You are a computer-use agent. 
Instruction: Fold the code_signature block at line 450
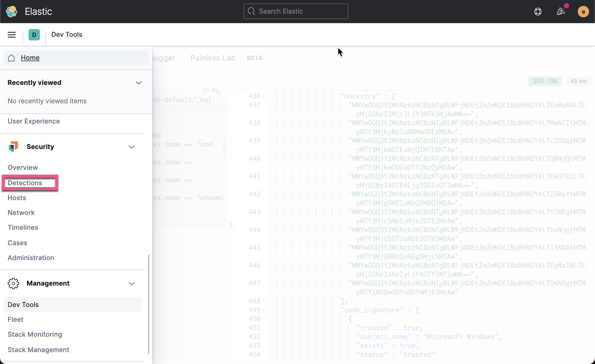click(x=264, y=319)
